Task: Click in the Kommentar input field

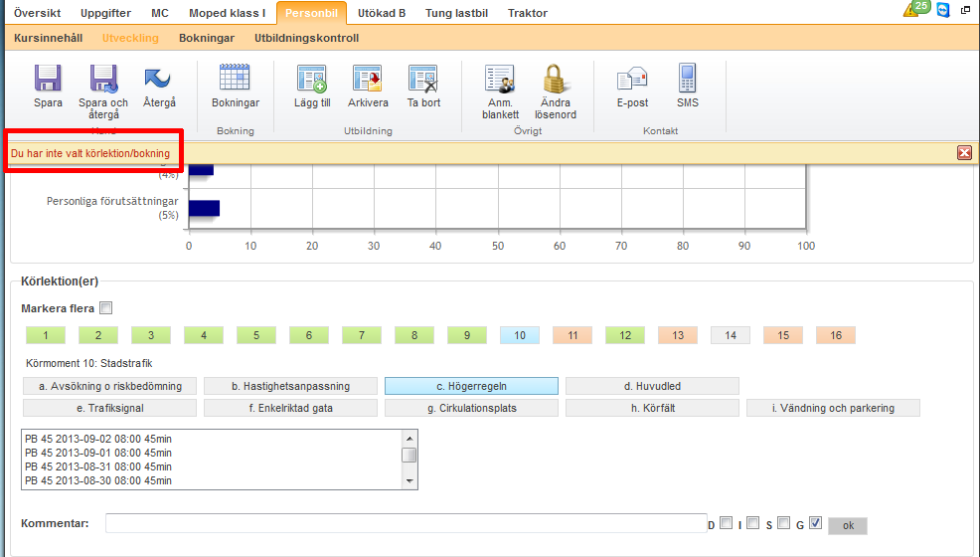Action: [406, 523]
